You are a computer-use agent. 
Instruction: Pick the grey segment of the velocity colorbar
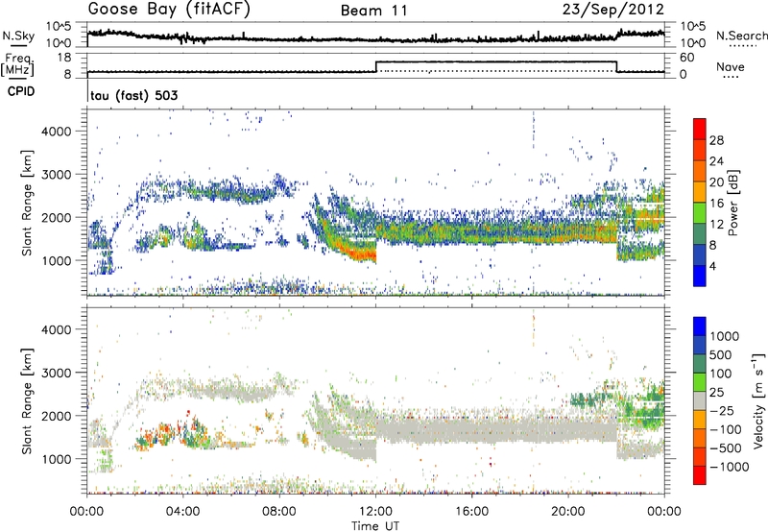click(x=700, y=400)
